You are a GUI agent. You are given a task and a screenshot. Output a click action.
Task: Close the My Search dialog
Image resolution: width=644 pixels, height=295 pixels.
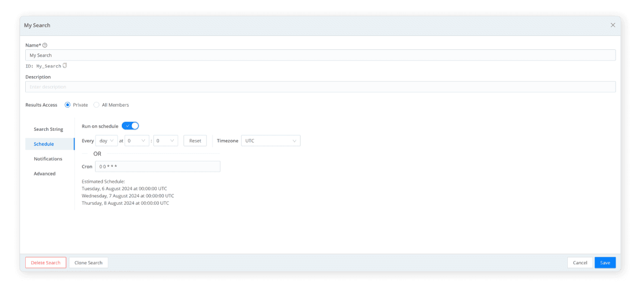coord(613,25)
